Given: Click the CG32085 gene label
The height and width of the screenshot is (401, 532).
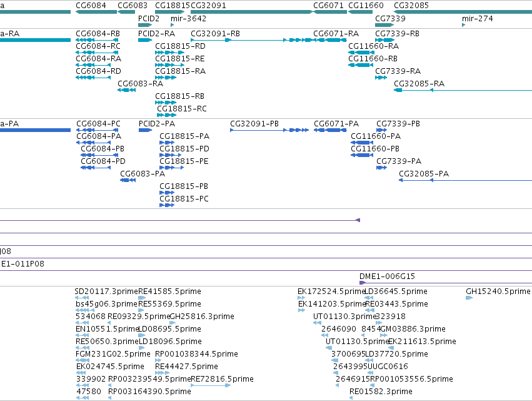Looking at the screenshot, I should click(411, 6).
